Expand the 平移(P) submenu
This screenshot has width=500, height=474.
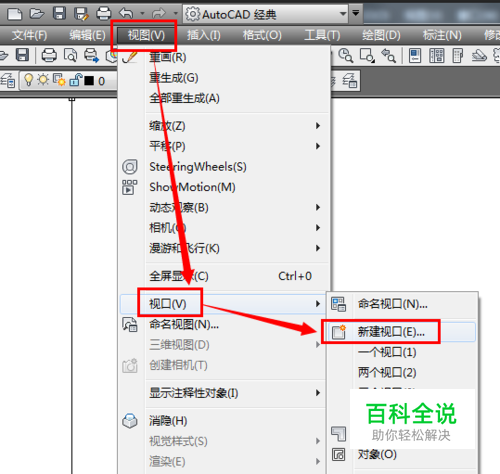[224, 146]
